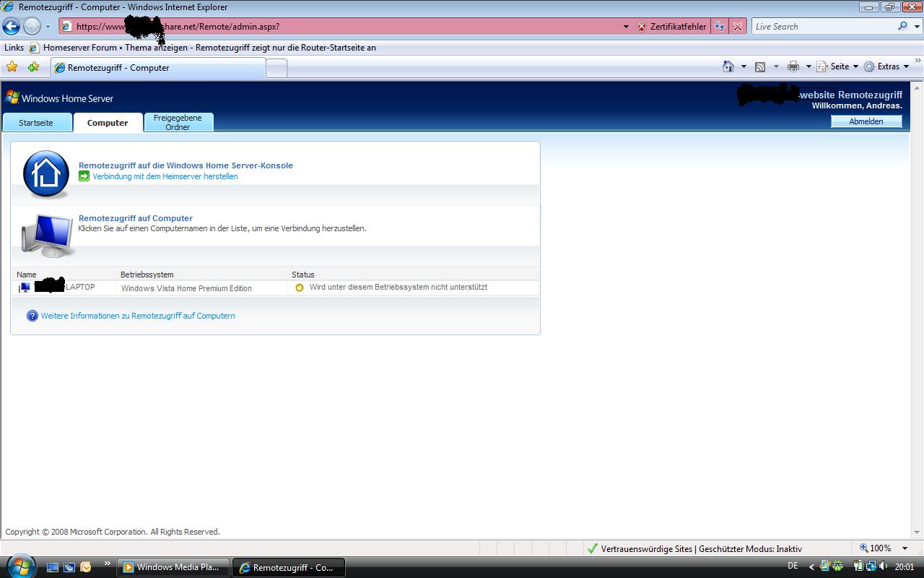
Task: Click Verbindung mit dem Heimserver herstellen
Action: (165, 176)
